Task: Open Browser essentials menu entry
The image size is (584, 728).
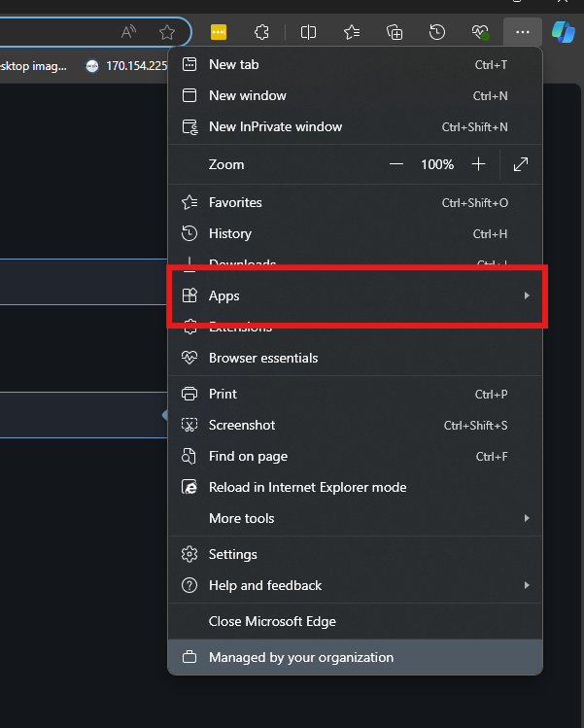Action: tap(355, 358)
